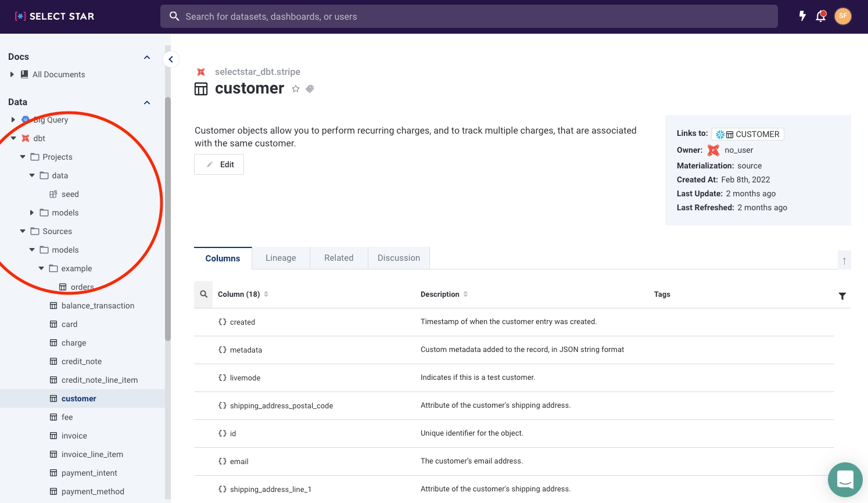
Task: Star the customer table as favorite
Action: click(x=296, y=89)
